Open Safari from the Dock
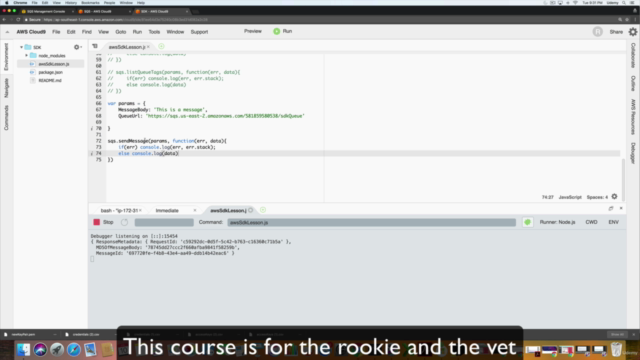Screen dimensions: 640x360 pyautogui.click(x=73, y=350)
